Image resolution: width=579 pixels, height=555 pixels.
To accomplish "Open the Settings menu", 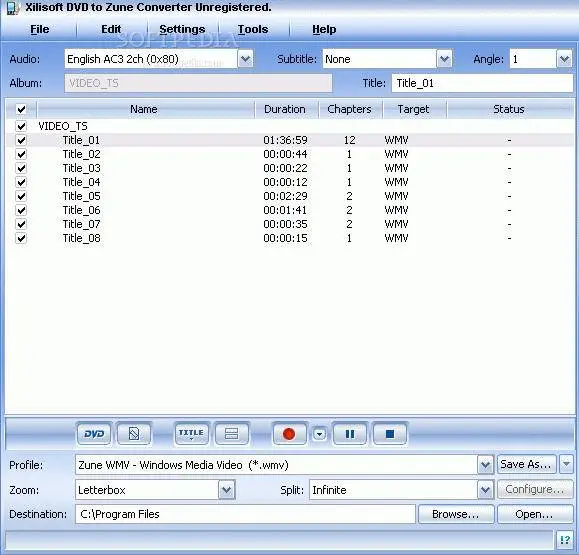I will 182,29.
